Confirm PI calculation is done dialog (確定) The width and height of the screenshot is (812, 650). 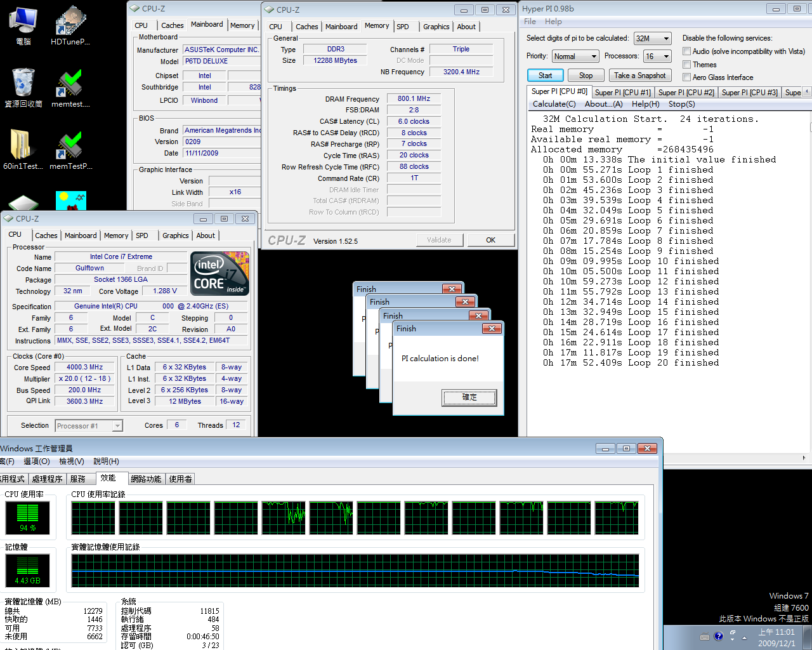469,397
